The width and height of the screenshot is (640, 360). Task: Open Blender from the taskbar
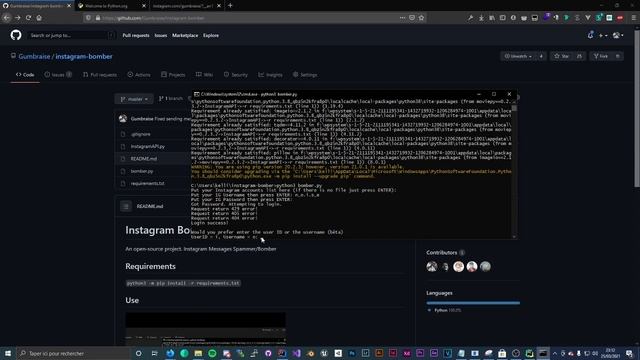point(311,353)
